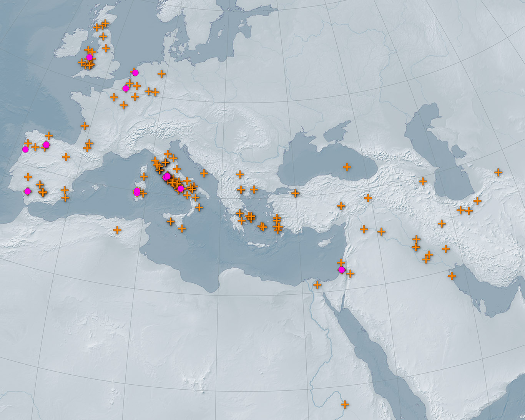525x420 pixels.
Task: Select the magenta dot on the Netherlands coast
Action: (x=135, y=73)
